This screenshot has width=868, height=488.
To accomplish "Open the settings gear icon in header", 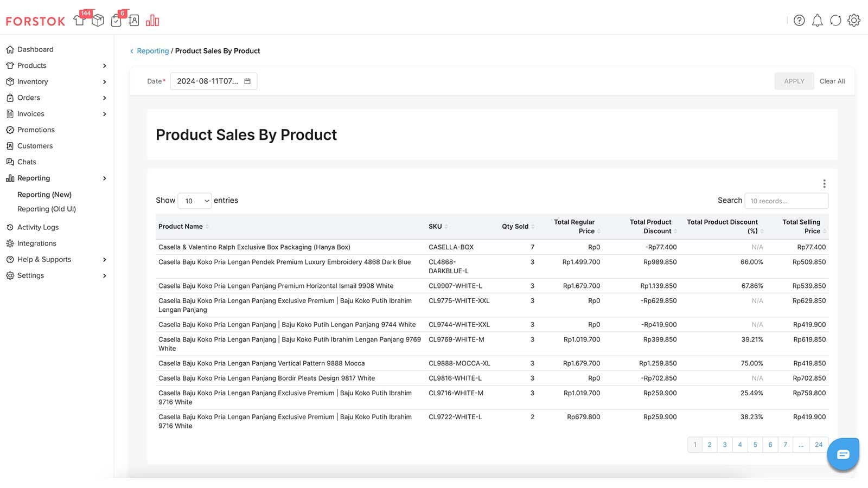I will (854, 21).
